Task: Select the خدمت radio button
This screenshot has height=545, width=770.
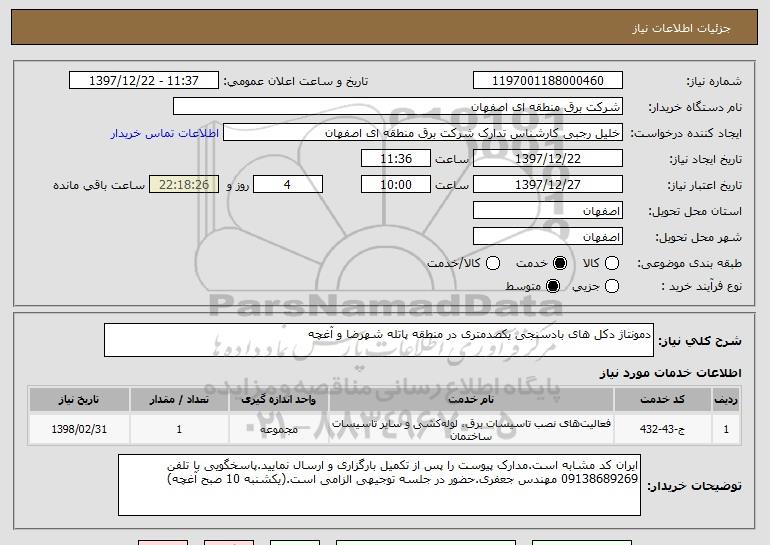Action: [x=560, y=263]
